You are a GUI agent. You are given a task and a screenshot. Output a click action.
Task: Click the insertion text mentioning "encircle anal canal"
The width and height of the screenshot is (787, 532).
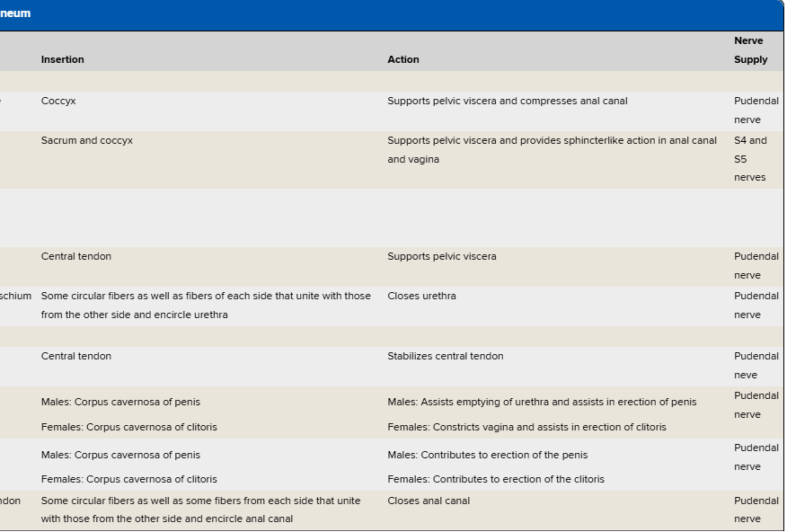pyautogui.click(x=200, y=510)
